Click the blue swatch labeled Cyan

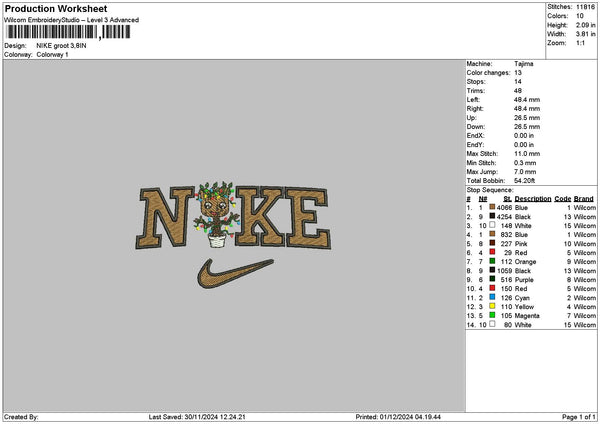[x=492, y=297]
